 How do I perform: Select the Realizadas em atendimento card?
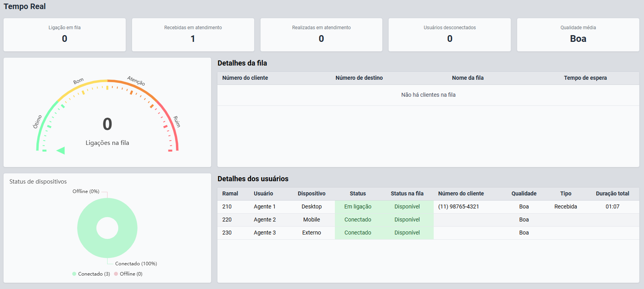[321, 35]
